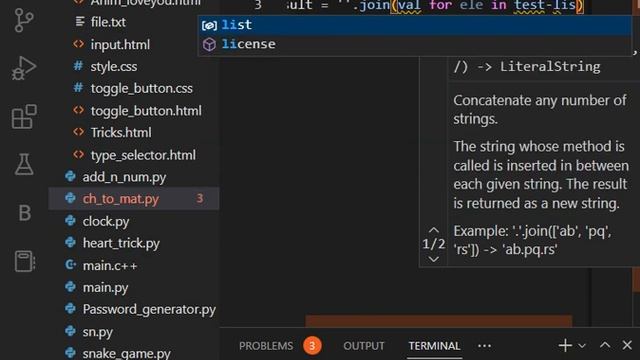Click the HTML icon beside input.html
640x360 pixels.
pyautogui.click(x=78, y=44)
